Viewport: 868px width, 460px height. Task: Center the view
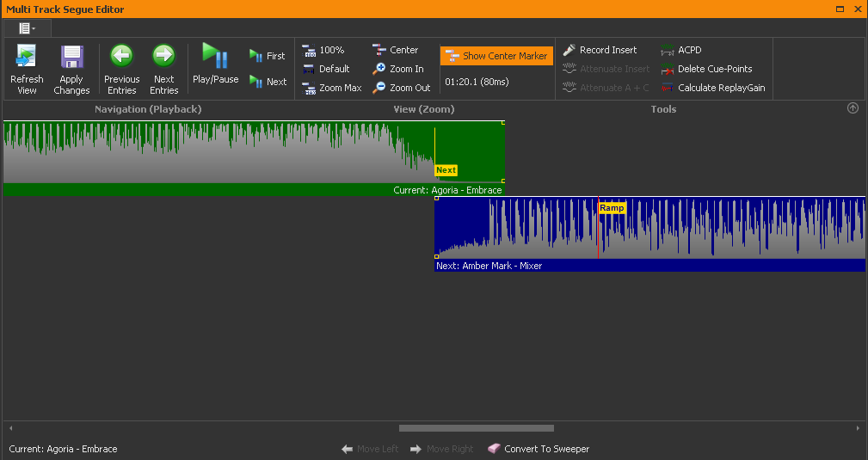[x=395, y=50]
